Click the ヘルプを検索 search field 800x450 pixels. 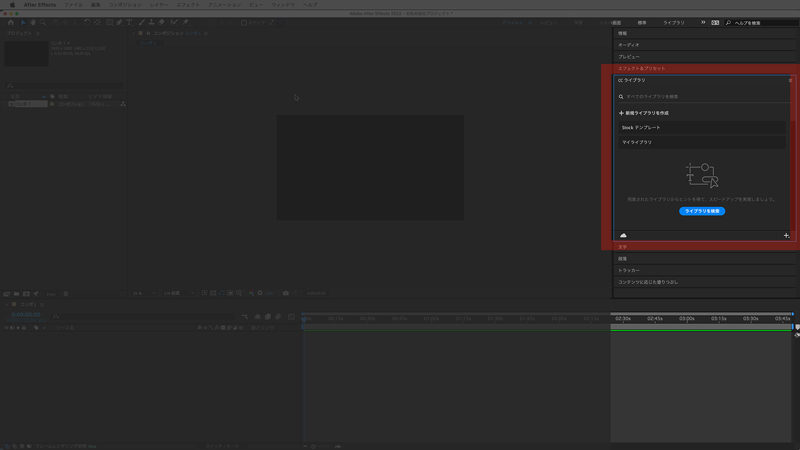[x=760, y=21]
